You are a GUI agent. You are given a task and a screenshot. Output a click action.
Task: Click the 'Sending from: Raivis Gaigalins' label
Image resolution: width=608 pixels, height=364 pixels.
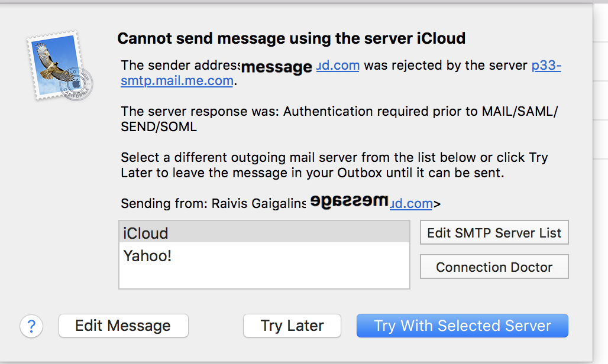click(213, 204)
